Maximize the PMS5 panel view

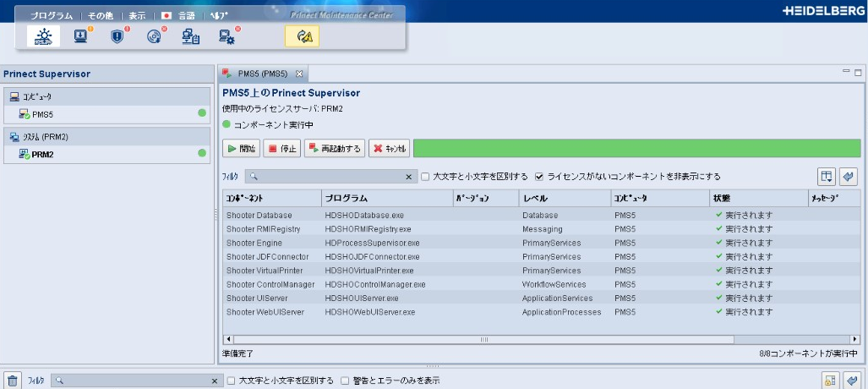click(858, 72)
